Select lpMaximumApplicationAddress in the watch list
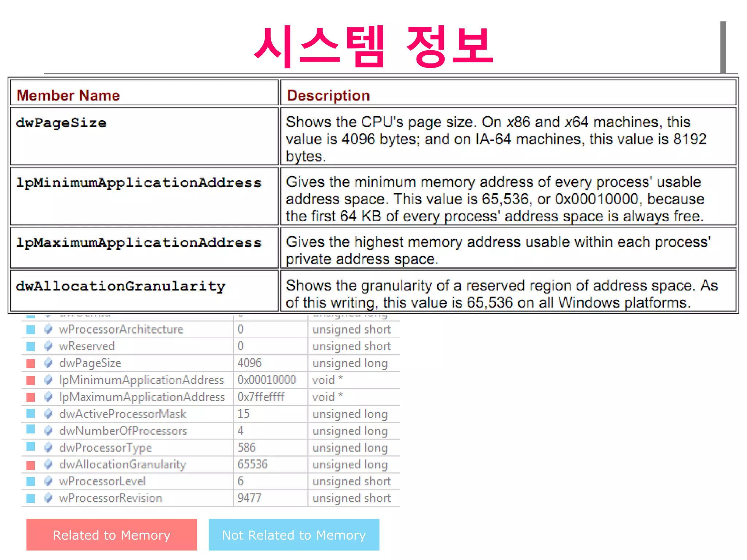 tap(142, 397)
